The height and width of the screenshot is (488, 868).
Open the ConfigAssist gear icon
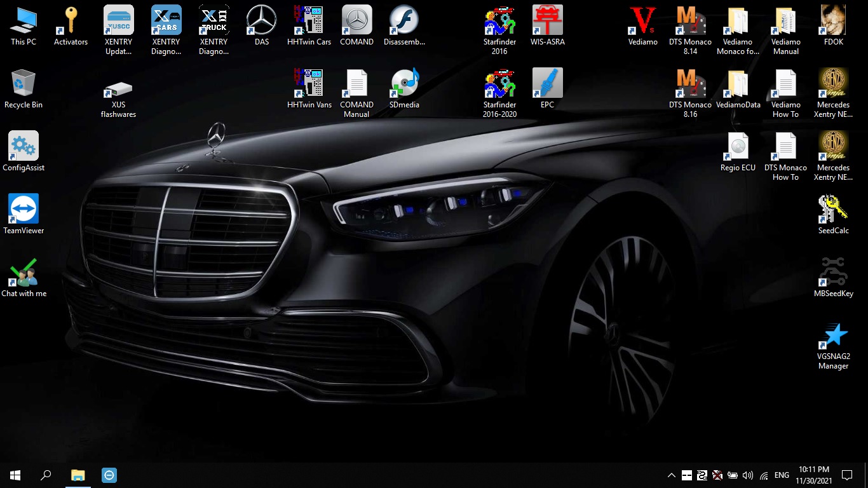(24, 147)
